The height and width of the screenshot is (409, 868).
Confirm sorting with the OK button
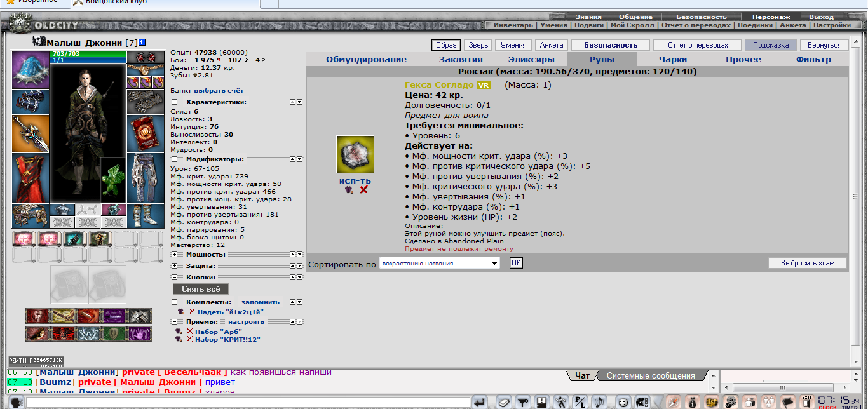(x=516, y=263)
